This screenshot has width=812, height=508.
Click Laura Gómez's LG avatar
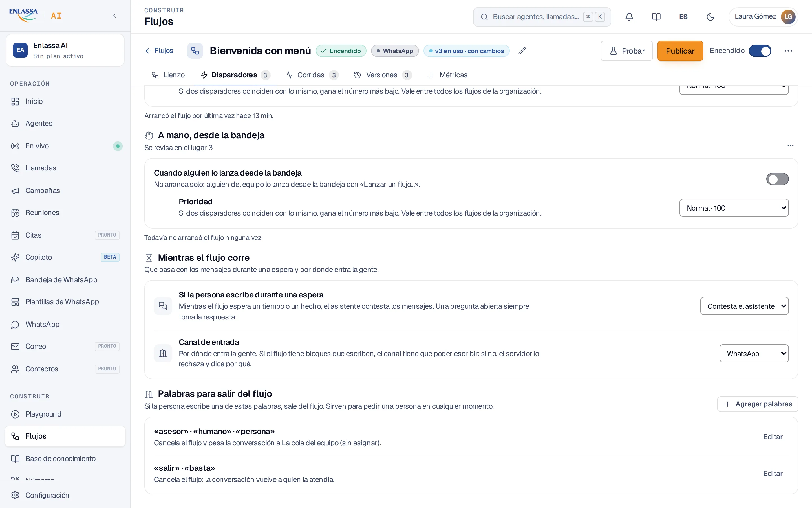pyautogui.click(x=788, y=17)
